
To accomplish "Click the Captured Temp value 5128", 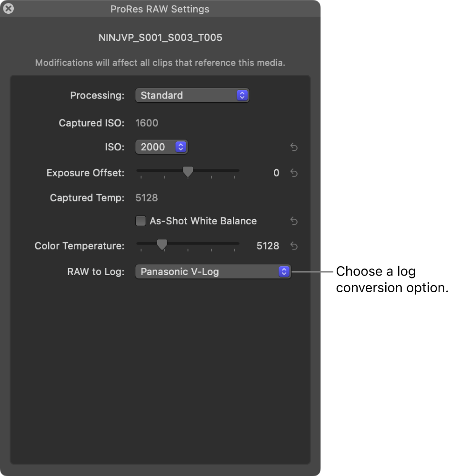I will pos(147,198).
